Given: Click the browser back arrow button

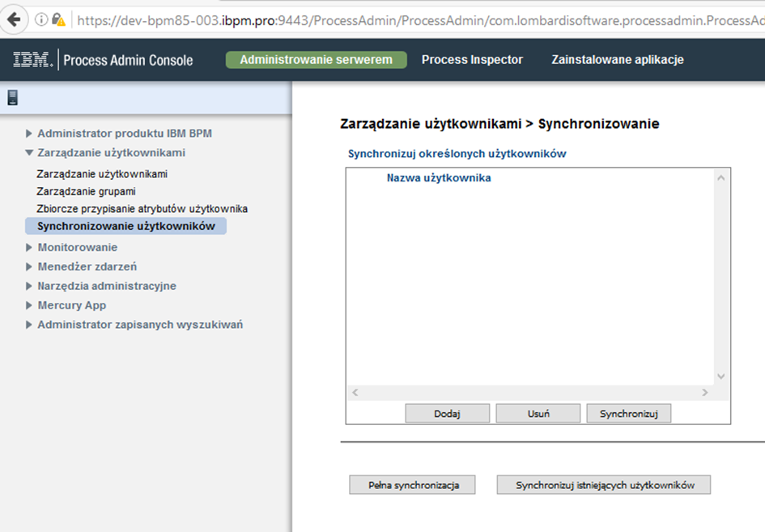Looking at the screenshot, I should [14, 19].
